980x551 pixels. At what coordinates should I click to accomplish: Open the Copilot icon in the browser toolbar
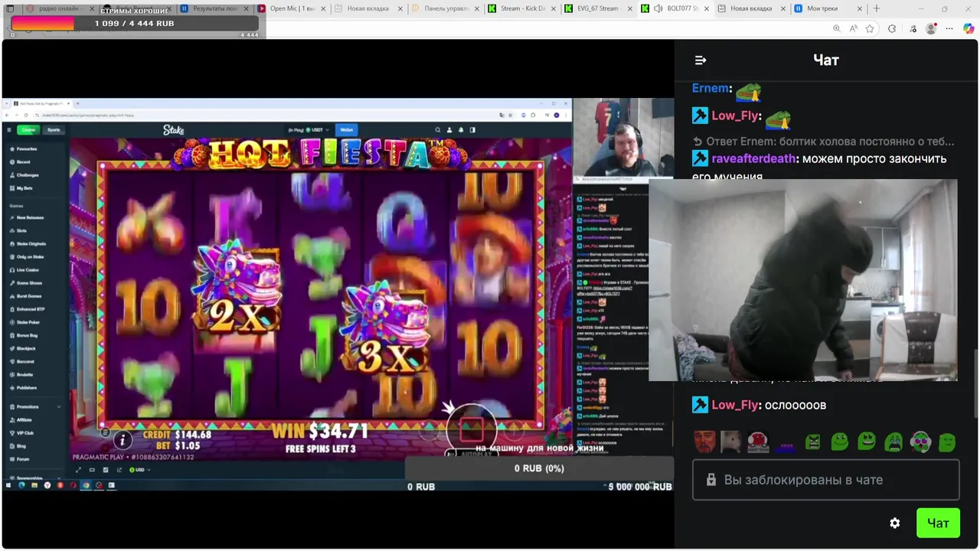pyautogui.click(x=969, y=28)
